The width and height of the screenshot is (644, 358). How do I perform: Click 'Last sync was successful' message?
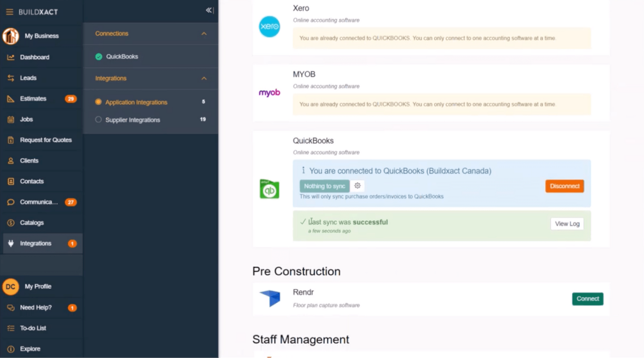[348, 222]
